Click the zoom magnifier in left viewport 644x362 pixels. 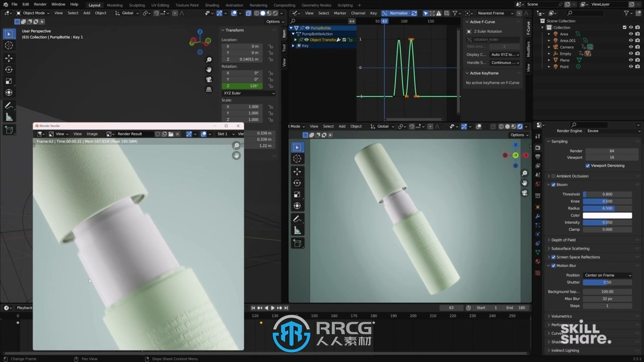point(209,60)
